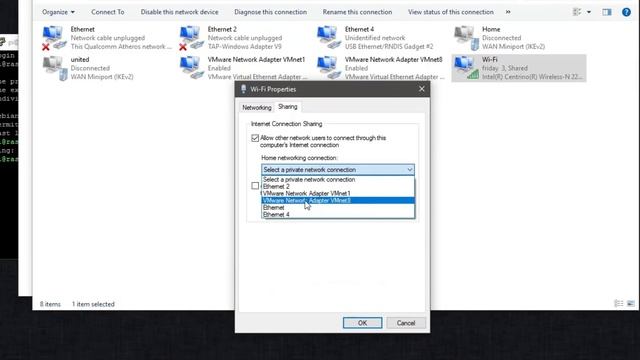Switch to details view icon in status bar
Viewport: 640px width, 360px height.
[619, 303]
